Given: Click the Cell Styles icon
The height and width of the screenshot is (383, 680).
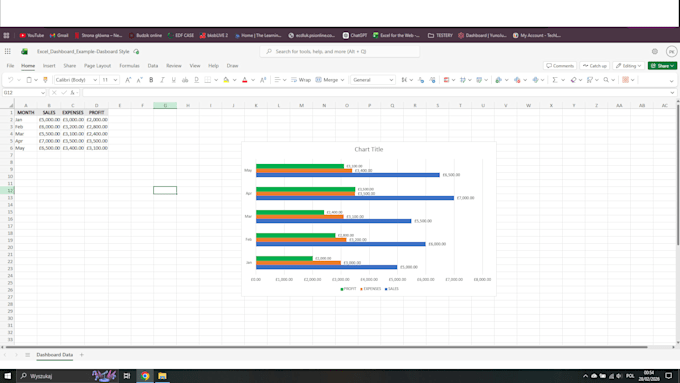Looking at the screenshot, I should pos(479,80).
